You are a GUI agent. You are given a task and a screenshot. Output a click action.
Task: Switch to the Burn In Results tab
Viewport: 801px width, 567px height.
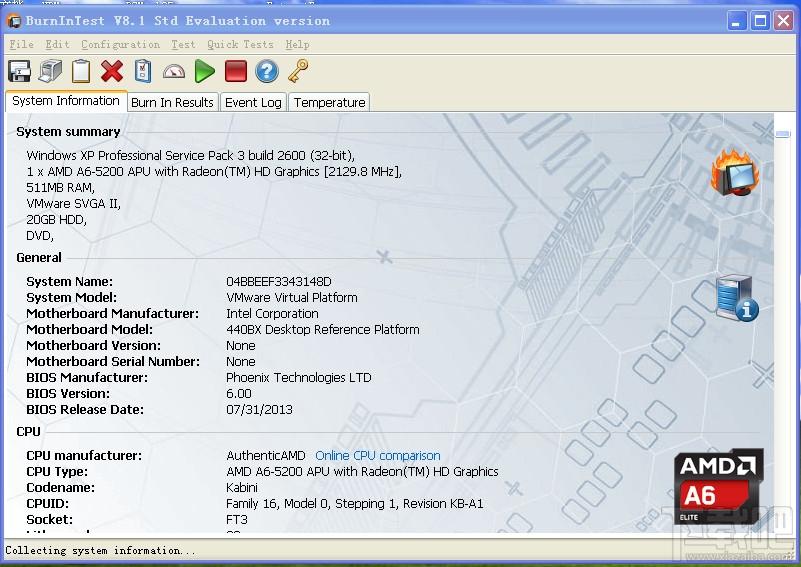[172, 102]
